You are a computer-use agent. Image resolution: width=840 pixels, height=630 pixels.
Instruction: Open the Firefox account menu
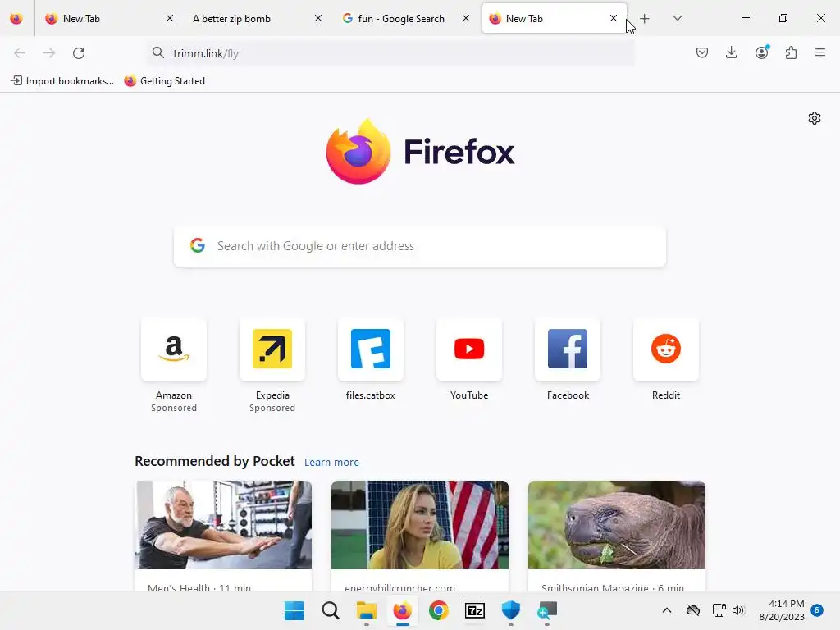[x=762, y=52]
